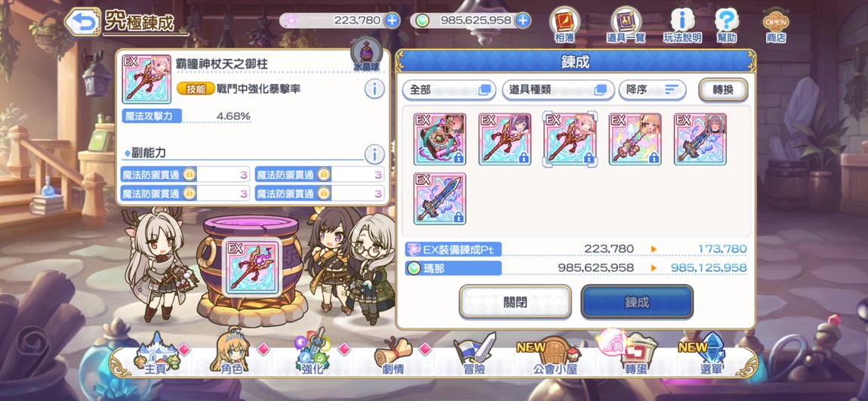Go back using the return arrow icon
Image resolution: width=868 pixels, height=401 pixels.
coord(82,22)
